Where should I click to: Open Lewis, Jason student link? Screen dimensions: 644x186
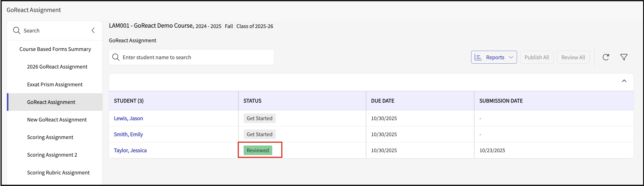click(128, 118)
